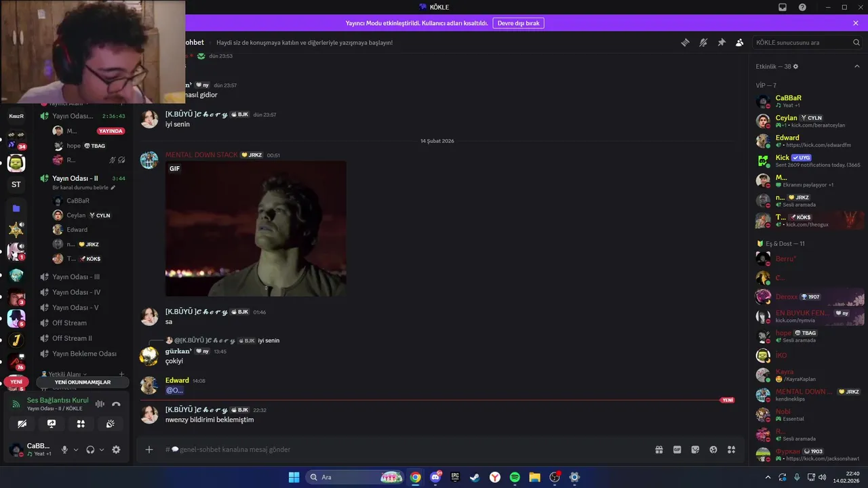The image size is (868, 488).
Task: Open activities launcher in the voice panel
Action: 81,424
